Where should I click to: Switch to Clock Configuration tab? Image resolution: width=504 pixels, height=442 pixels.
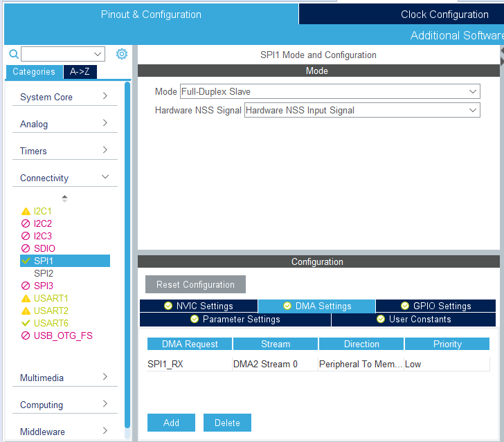(444, 15)
